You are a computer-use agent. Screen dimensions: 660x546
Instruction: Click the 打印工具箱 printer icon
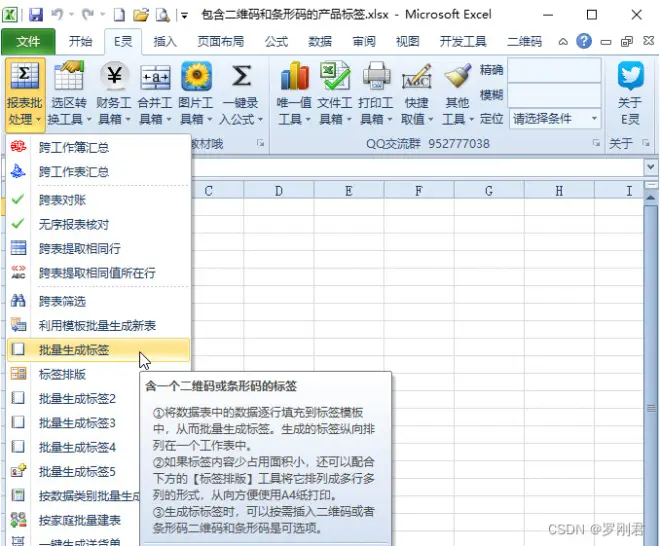376,76
